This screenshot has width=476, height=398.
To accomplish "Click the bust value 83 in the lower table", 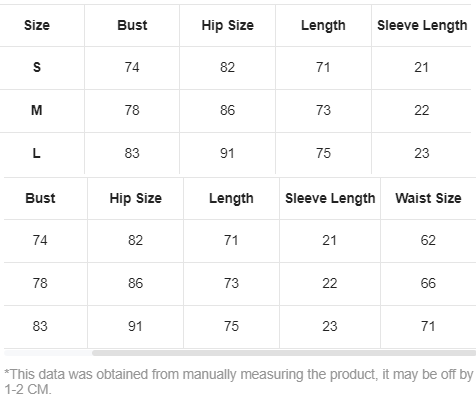I will 40,326.
